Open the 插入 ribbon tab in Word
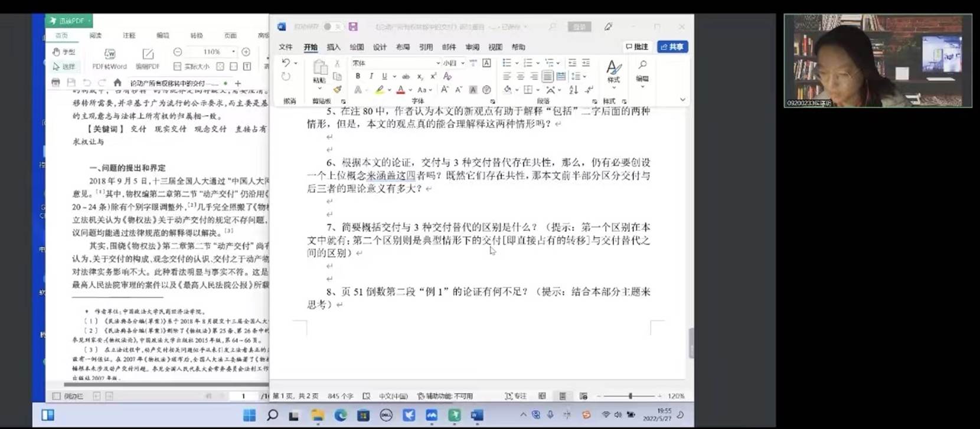 coord(334,47)
